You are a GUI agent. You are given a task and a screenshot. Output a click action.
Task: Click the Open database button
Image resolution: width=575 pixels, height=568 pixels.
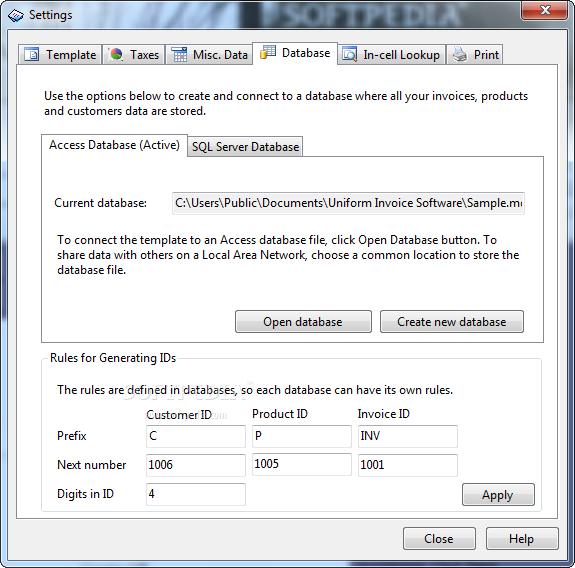point(303,322)
